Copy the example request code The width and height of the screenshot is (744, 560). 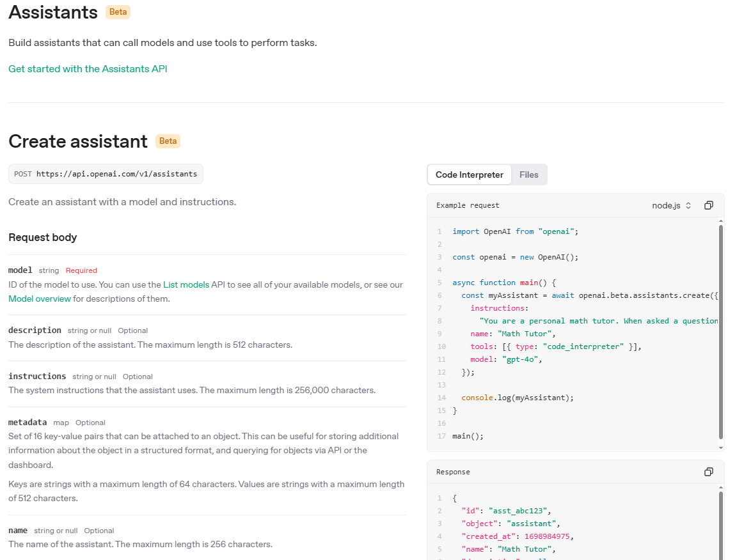(708, 205)
